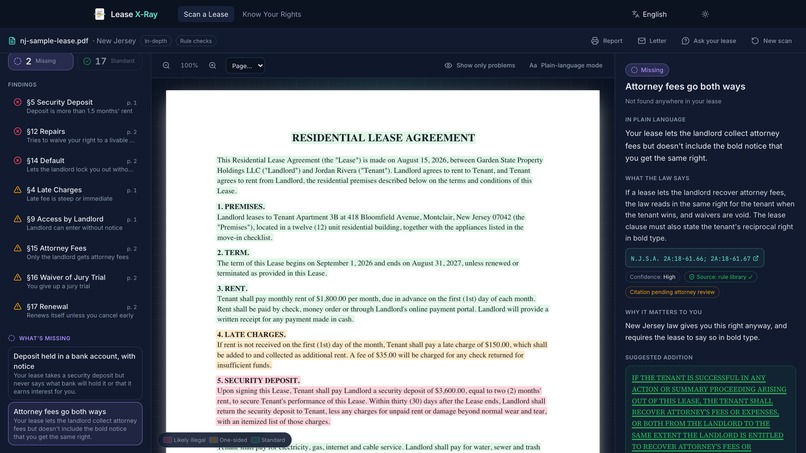
Task: Open the §14 Default finding
Action: coord(75,165)
